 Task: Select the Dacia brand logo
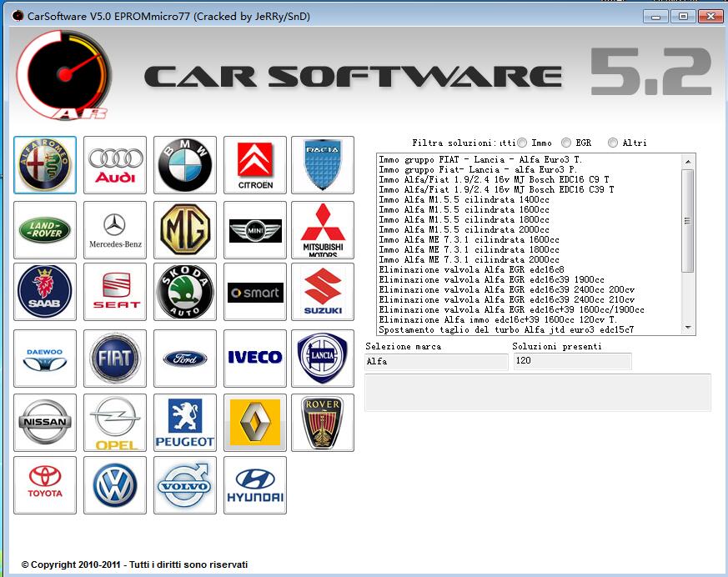[323, 165]
